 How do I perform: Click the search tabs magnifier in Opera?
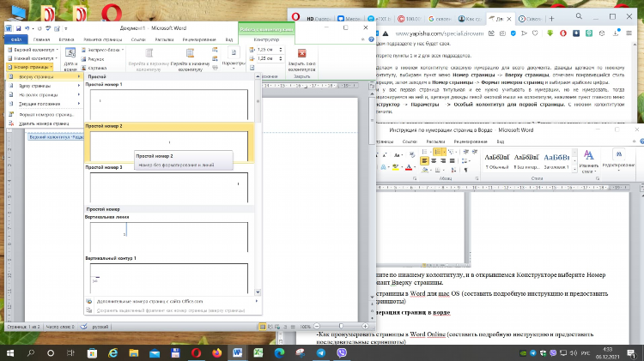(x=579, y=16)
